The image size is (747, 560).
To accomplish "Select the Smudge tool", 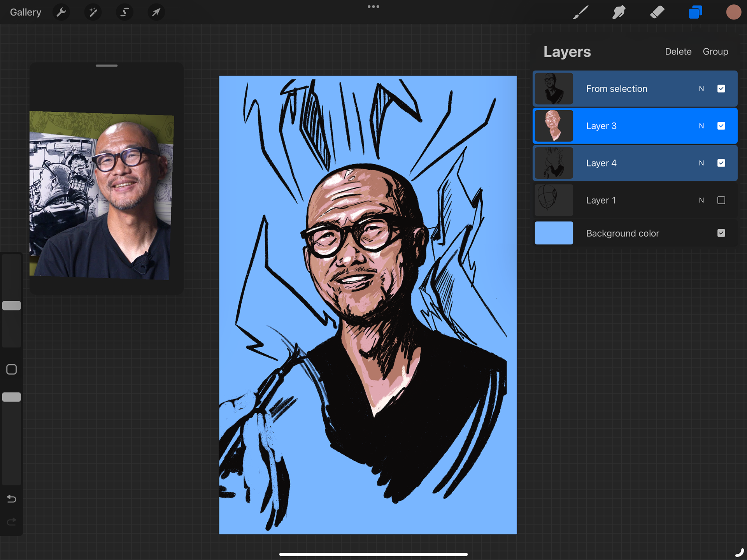I will [x=619, y=12].
